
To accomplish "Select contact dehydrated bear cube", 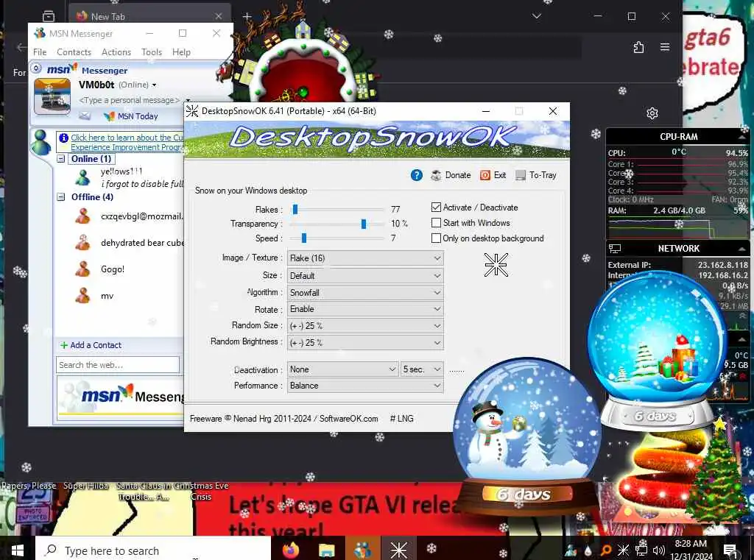I will pyautogui.click(x=142, y=243).
